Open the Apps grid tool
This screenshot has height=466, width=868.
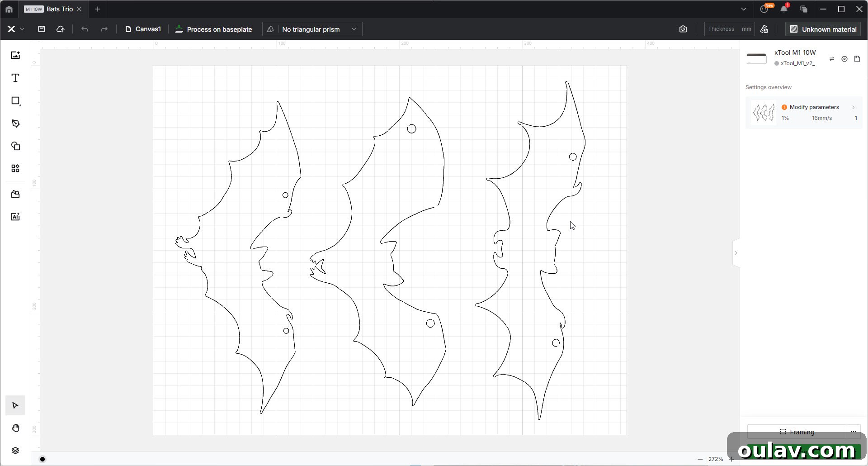(x=15, y=168)
